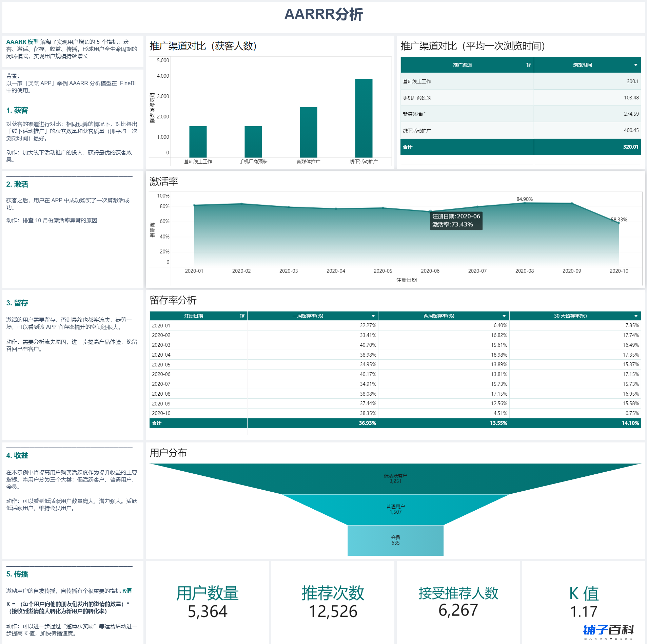647x644 pixels.
Task: Click the 2020-04 x-axis label
Action: point(336,271)
